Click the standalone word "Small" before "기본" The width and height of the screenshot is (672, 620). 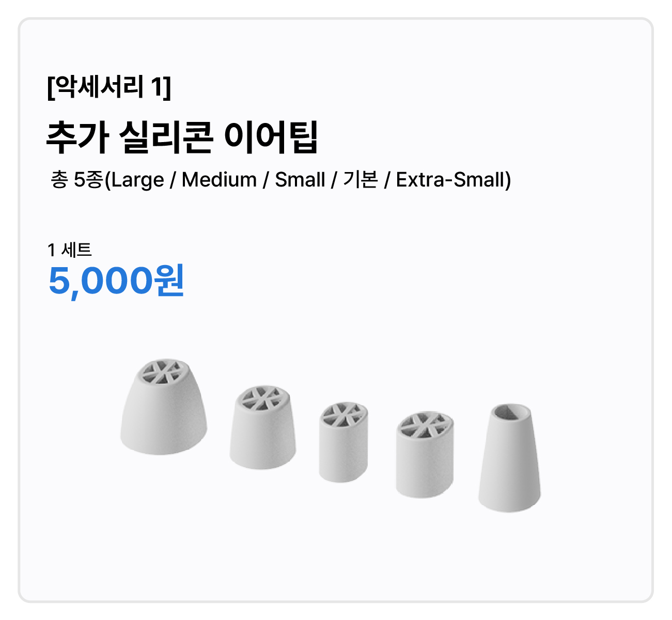tap(300, 180)
